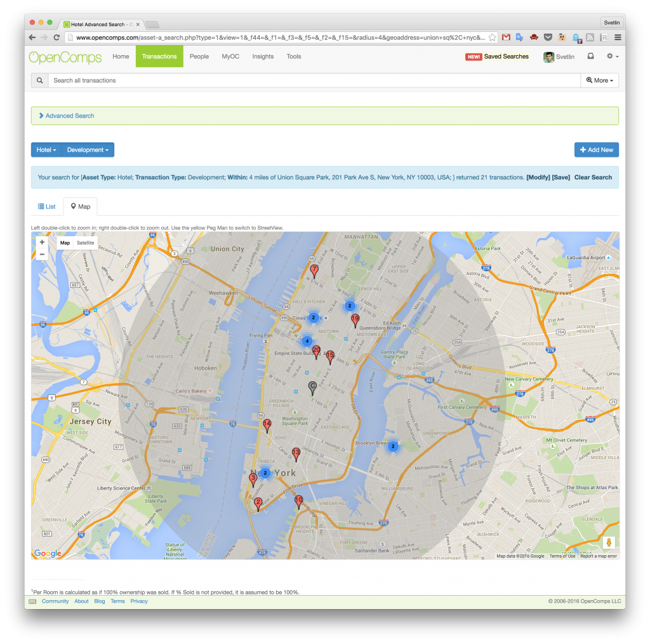Select map marker number 15
Viewport: 650px width, 644px height.
click(330, 357)
